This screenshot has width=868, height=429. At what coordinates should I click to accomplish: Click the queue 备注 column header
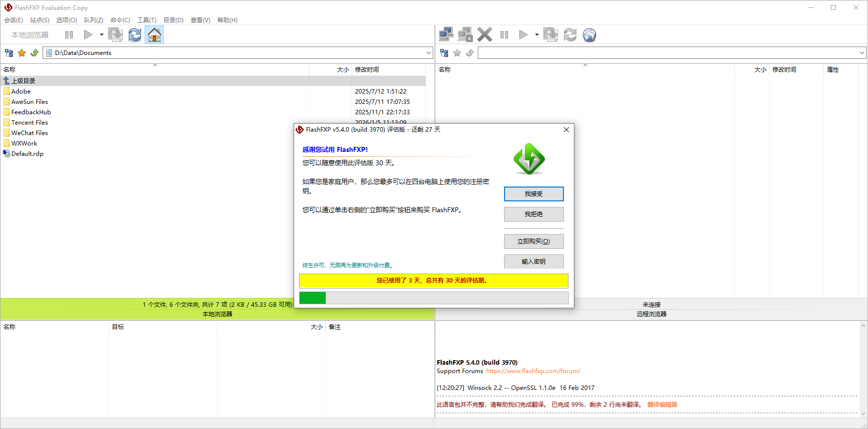coord(380,327)
